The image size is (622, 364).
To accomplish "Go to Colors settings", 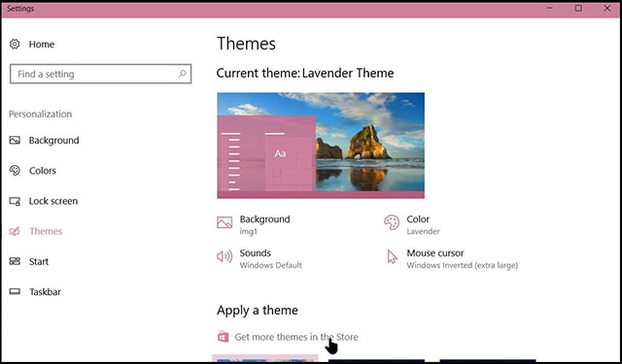I will (43, 171).
